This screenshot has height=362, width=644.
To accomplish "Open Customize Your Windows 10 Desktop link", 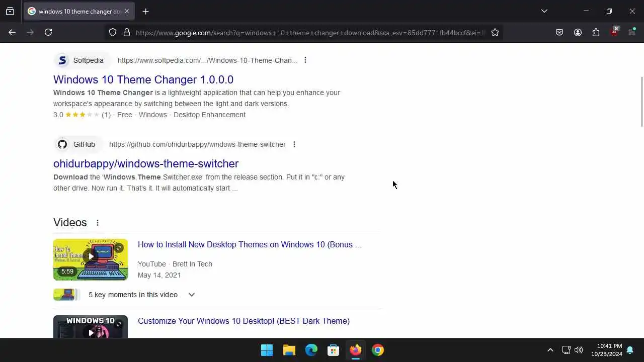I will click(x=244, y=321).
